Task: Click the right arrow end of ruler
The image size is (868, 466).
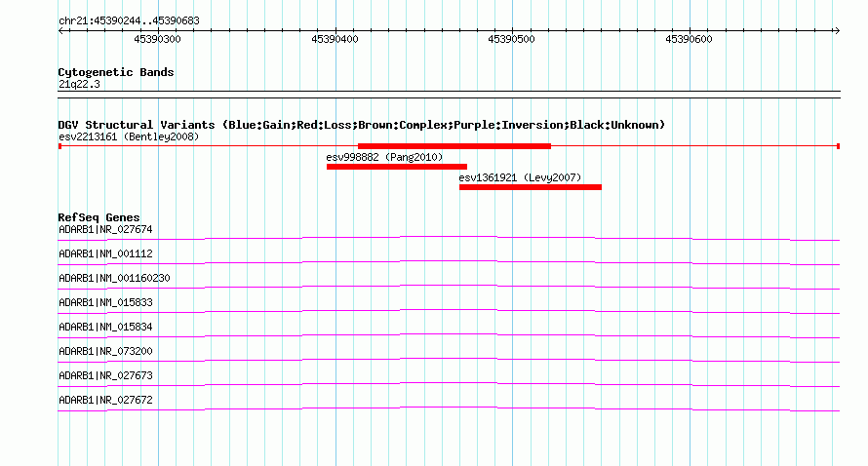Action: [x=837, y=31]
